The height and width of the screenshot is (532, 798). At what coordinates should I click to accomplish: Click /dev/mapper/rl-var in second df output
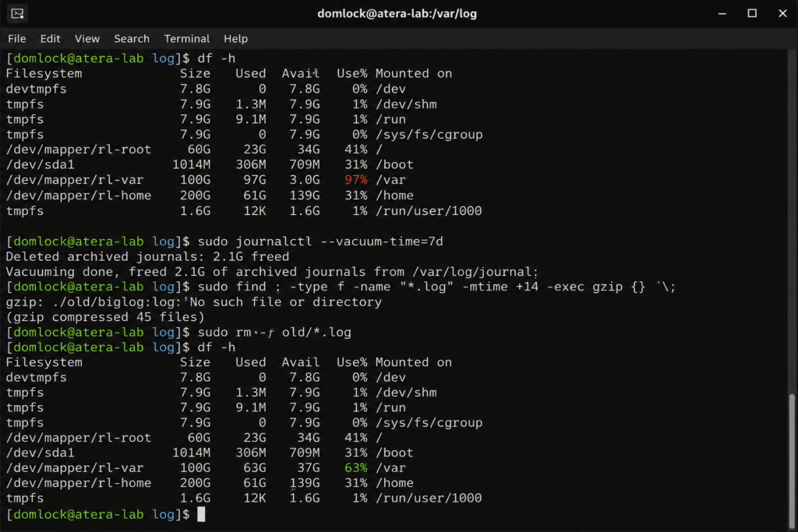(75, 468)
